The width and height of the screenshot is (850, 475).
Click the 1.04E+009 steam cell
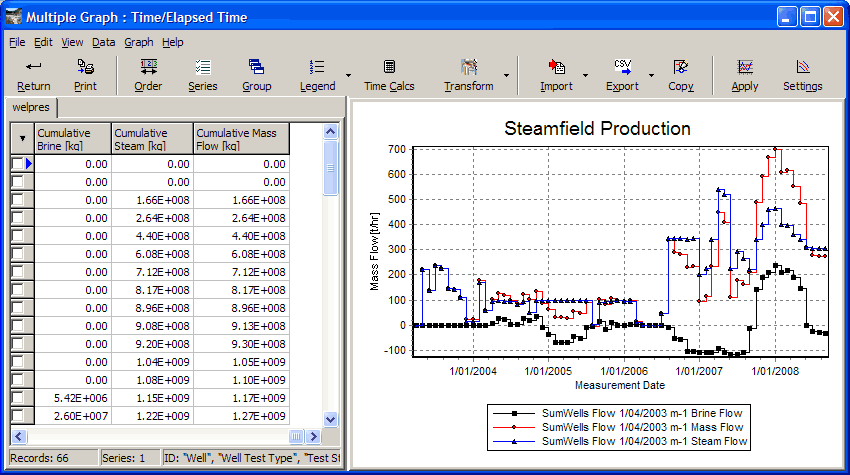pos(152,362)
